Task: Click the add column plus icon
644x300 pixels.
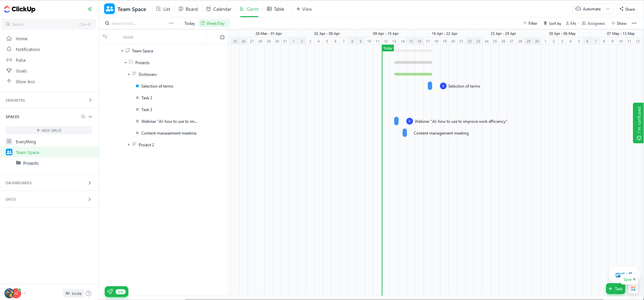Action: point(222,37)
